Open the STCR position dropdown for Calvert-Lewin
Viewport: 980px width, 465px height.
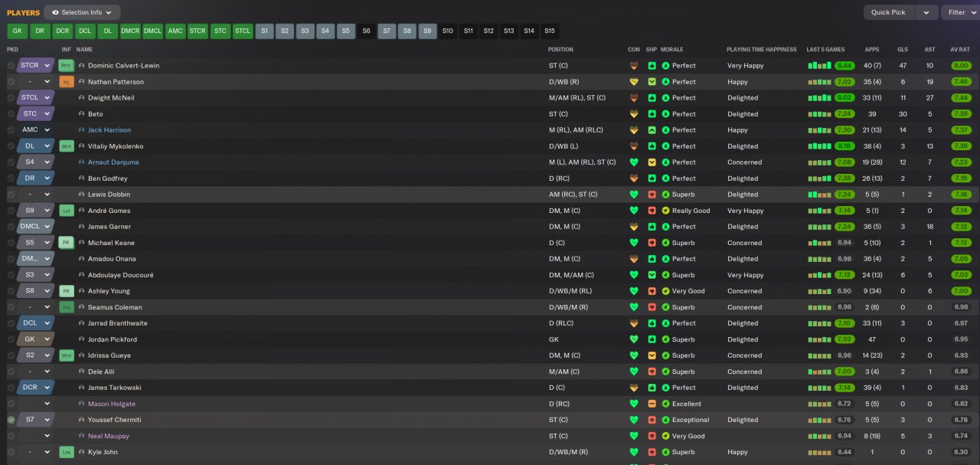tap(35, 65)
